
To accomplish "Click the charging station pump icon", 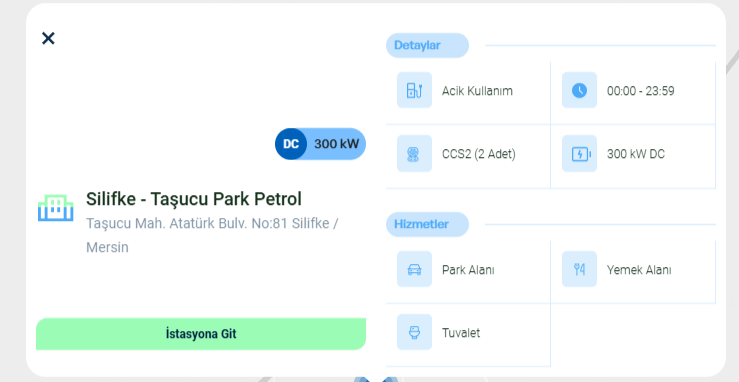I will pos(414,90).
